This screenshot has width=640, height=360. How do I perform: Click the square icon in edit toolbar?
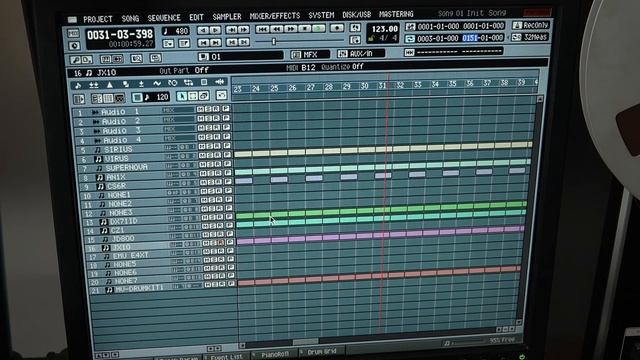pos(204,82)
